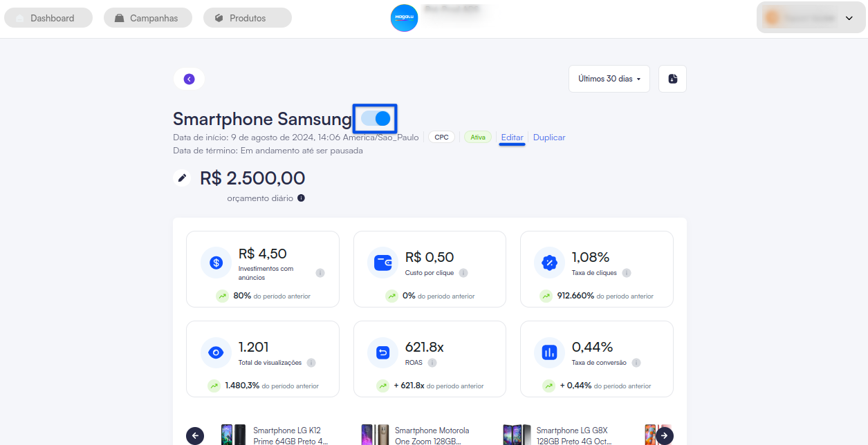Click the Taxa de conversão info icon

[x=636, y=363]
